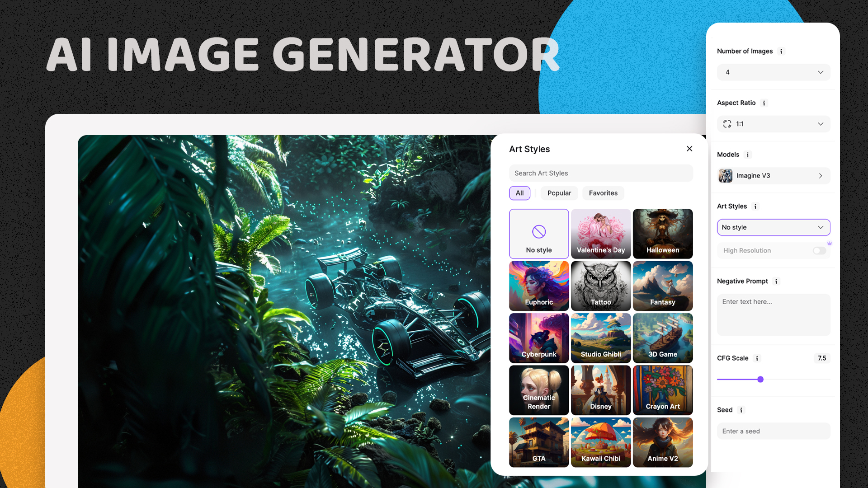
Task: Select the GTA art style icon
Action: click(x=538, y=442)
